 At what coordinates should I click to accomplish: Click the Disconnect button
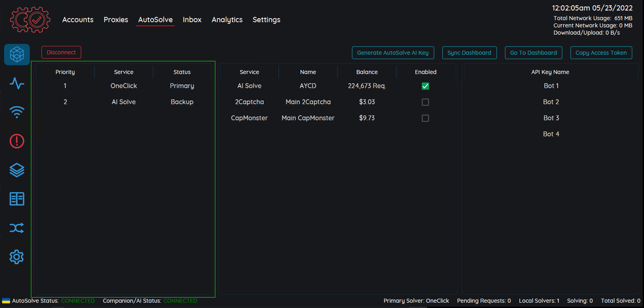61,52
